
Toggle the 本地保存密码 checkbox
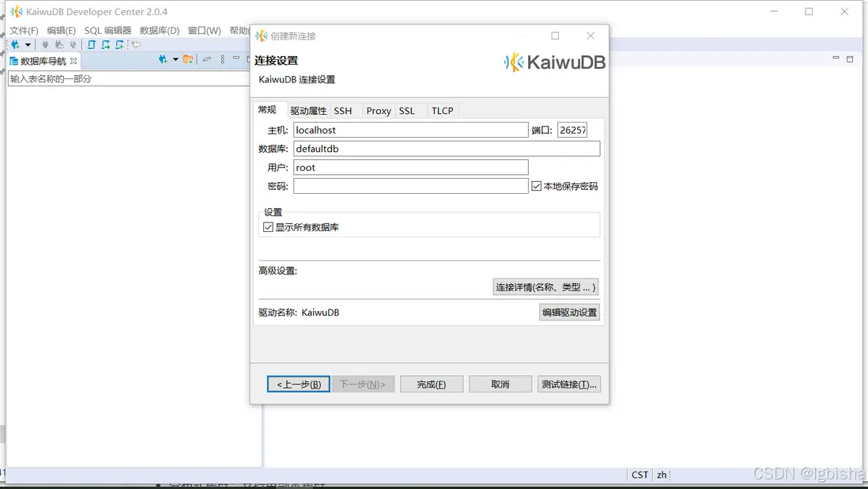pyautogui.click(x=537, y=186)
